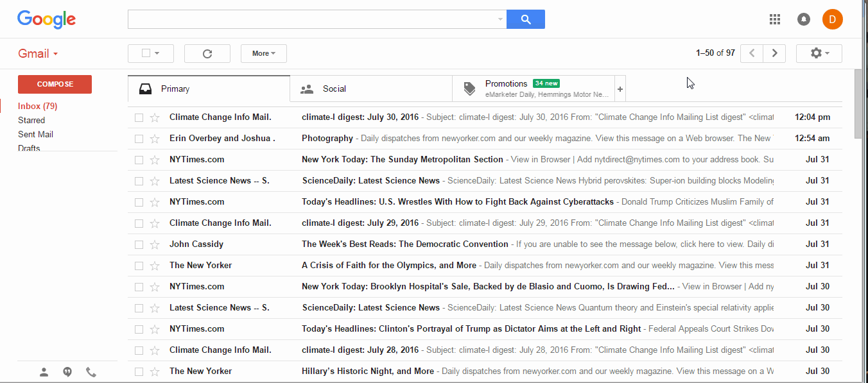Star the Clinton's Portrayal of Trump email
Image resolution: width=868 pixels, height=383 pixels.
(x=154, y=329)
